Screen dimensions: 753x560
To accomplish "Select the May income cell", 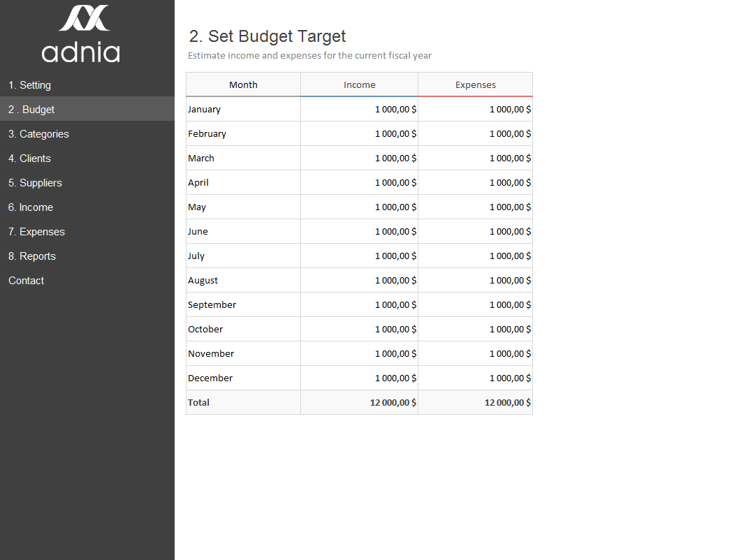I will (359, 207).
